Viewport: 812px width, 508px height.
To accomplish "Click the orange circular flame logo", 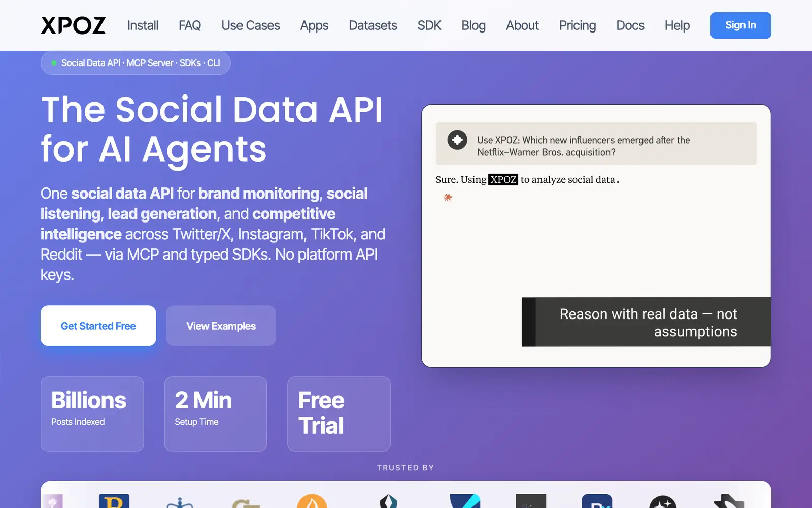I will tap(312, 501).
